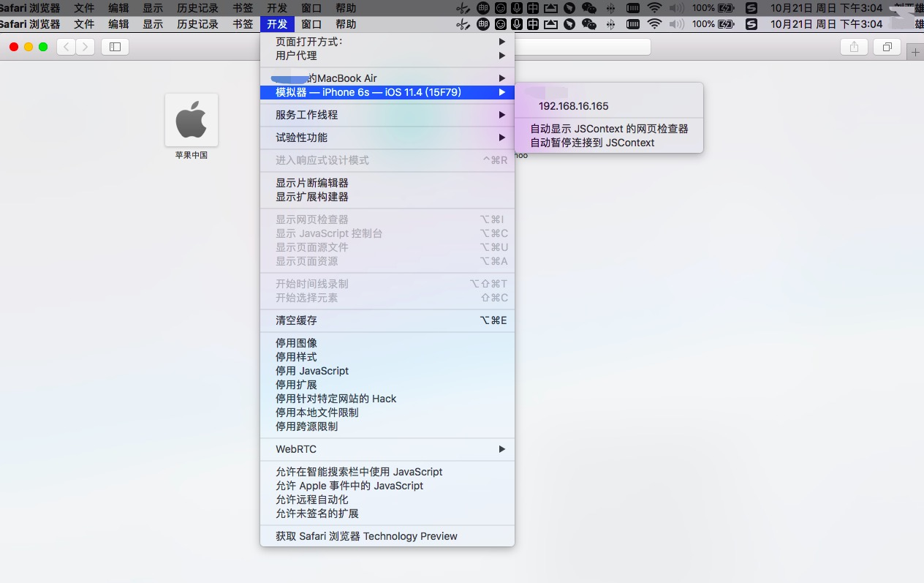Toggle 停用 JavaScript option
924x583 pixels.
click(387, 371)
